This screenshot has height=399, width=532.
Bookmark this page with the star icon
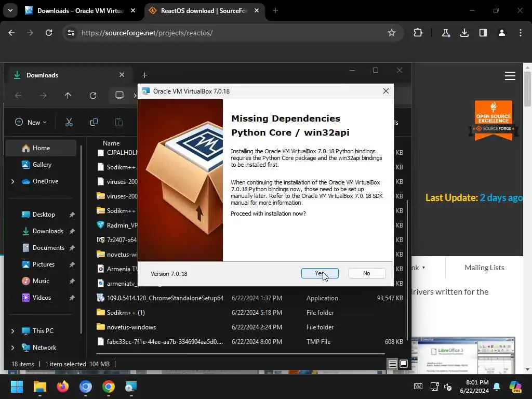coord(392,33)
